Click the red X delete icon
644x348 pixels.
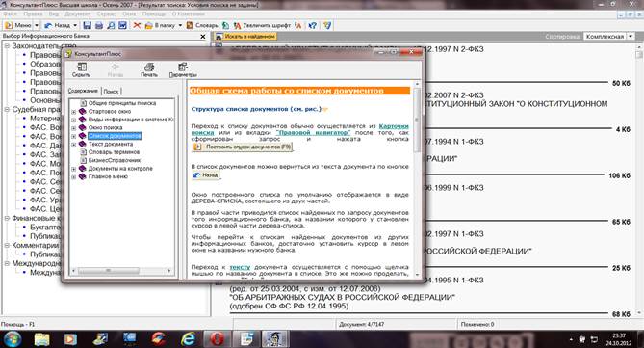click(138, 25)
